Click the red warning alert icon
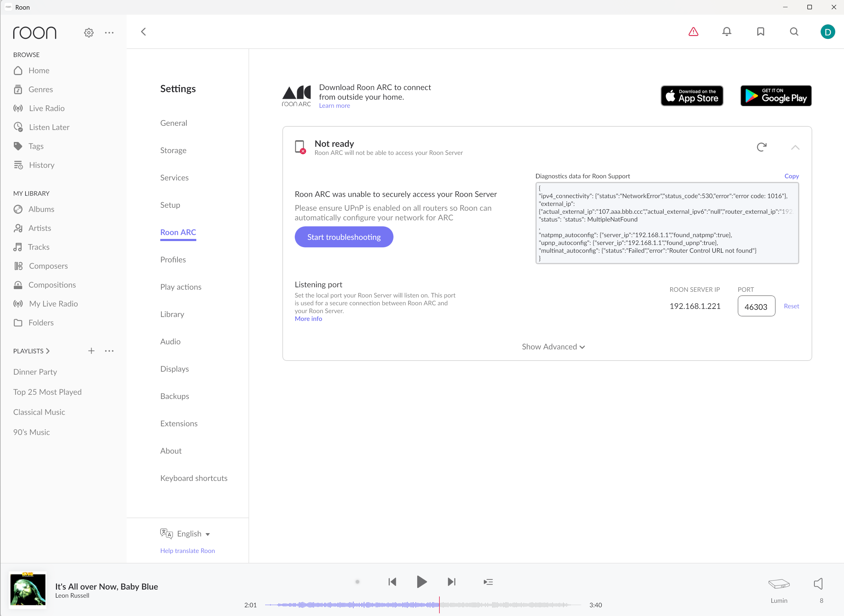 [x=693, y=32]
